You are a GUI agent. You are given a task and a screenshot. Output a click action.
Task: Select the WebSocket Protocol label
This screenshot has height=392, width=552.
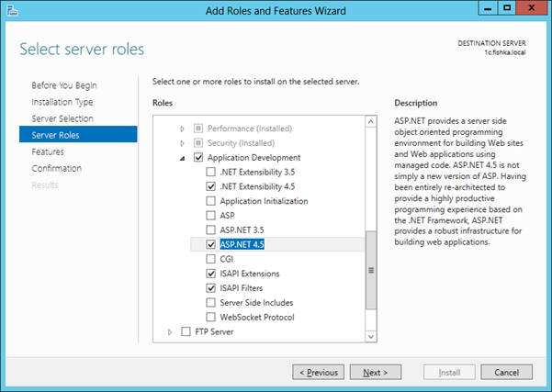(257, 317)
